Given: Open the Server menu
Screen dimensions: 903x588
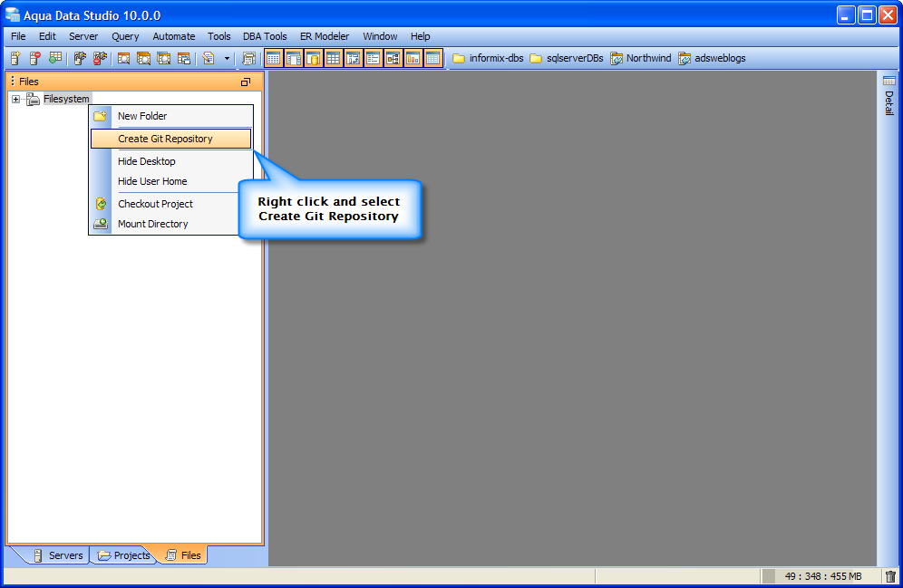Looking at the screenshot, I should point(83,36).
